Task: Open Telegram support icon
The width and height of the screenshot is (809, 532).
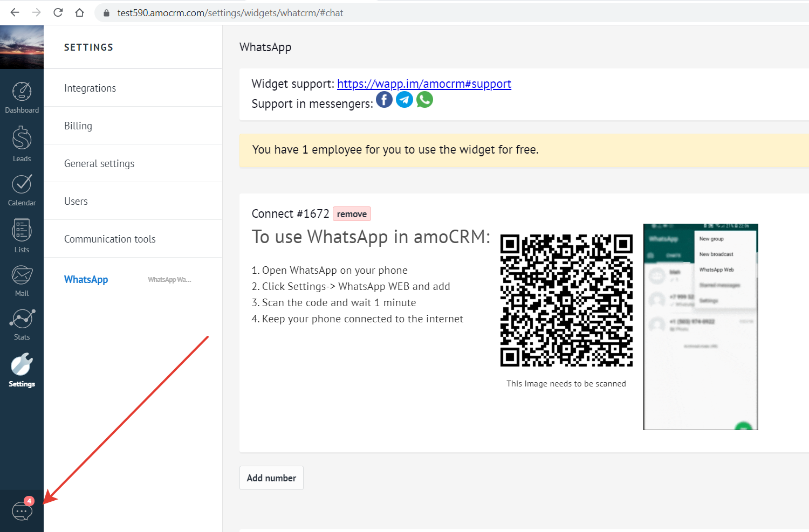Action: pos(404,100)
